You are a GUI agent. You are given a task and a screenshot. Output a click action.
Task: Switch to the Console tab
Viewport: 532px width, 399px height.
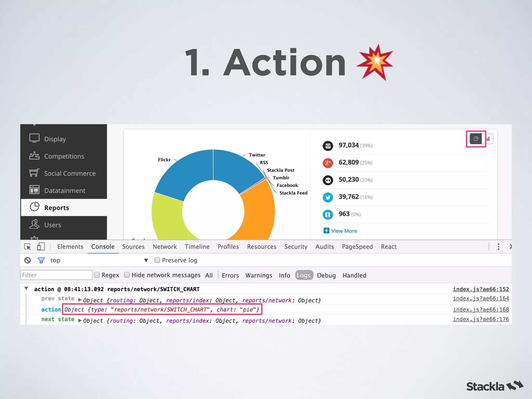[103, 247]
